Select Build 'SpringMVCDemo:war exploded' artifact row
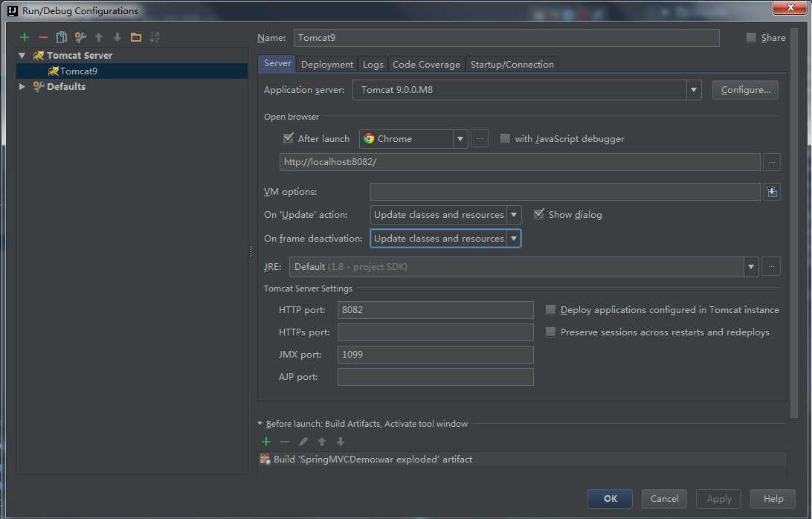This screenshot has height=519, width=812. click(x=522, y=459)
